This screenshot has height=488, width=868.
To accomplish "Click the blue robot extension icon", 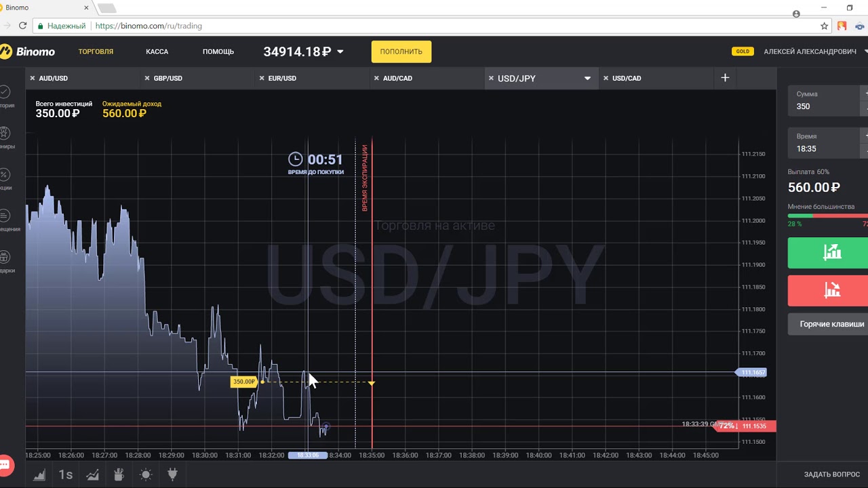I will (x=860, y=26).
